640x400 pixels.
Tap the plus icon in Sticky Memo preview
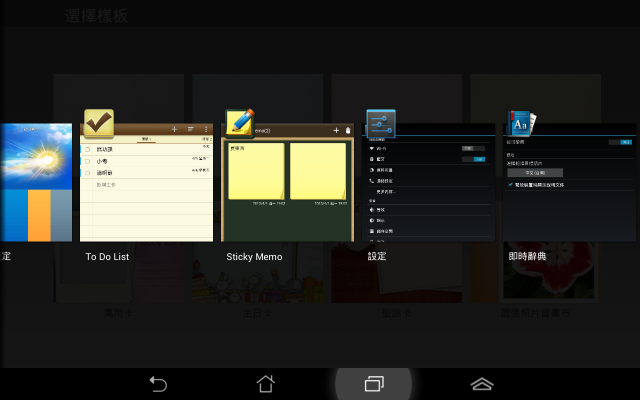336,130
